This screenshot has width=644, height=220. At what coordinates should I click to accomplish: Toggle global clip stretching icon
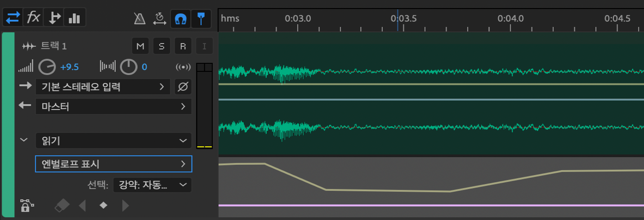pyautogui.click(x=159, y=18)
